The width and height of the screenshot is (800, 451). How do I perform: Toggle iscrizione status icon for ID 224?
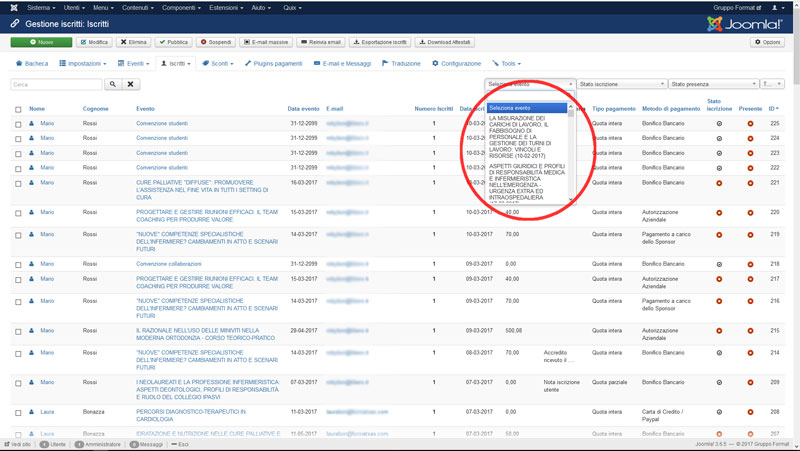pos(719,138)
